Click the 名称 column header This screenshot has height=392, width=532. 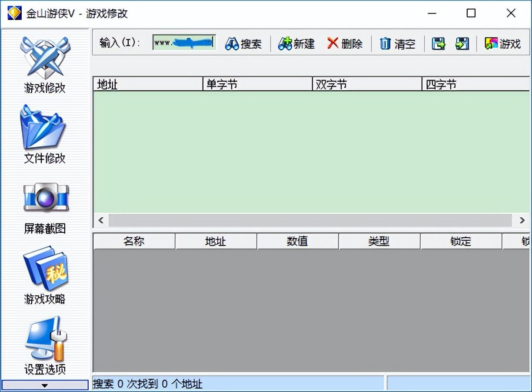click(x=134, y=241)
